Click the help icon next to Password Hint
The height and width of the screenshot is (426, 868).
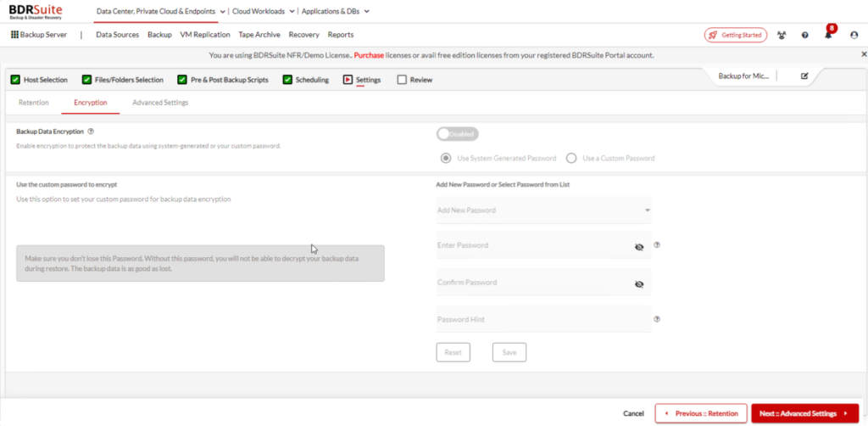tap(657, 319)
